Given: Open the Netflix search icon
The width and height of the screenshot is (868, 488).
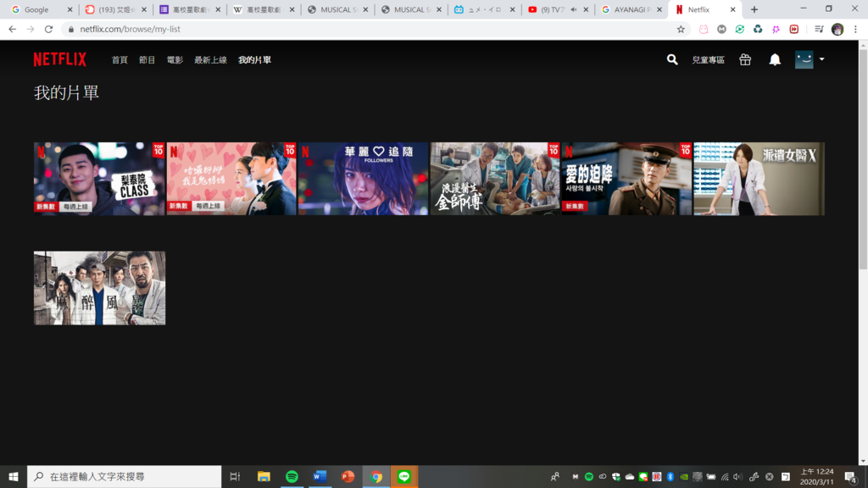Looking at the screenshot, I should click(x=672, y=59).
